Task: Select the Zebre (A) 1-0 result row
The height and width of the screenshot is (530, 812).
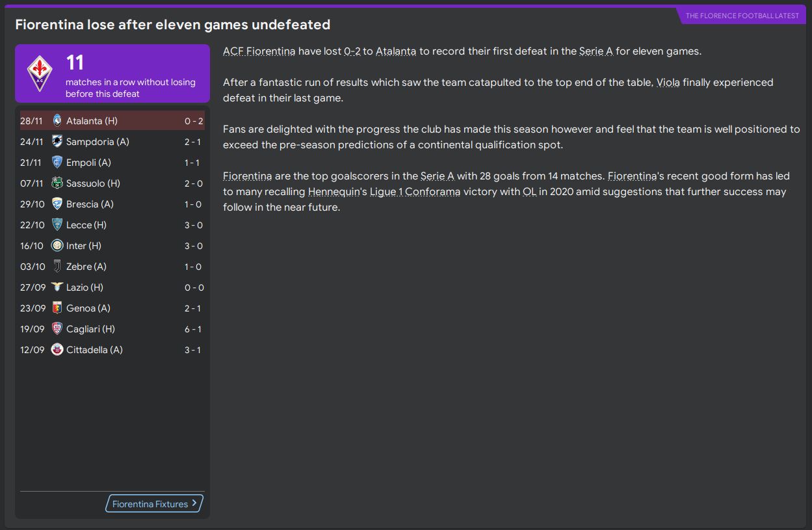Action: tap(112, 267)
